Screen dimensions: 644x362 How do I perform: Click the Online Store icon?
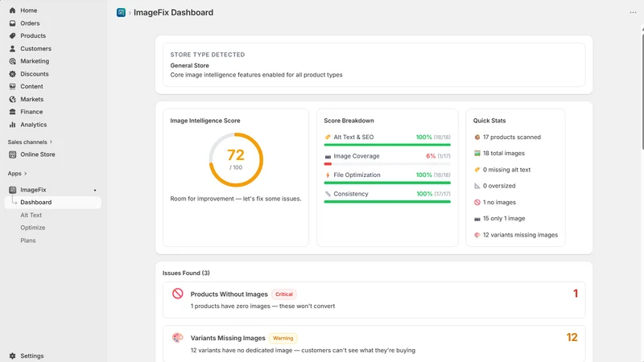pyautogui.click(x=12, y=154)
